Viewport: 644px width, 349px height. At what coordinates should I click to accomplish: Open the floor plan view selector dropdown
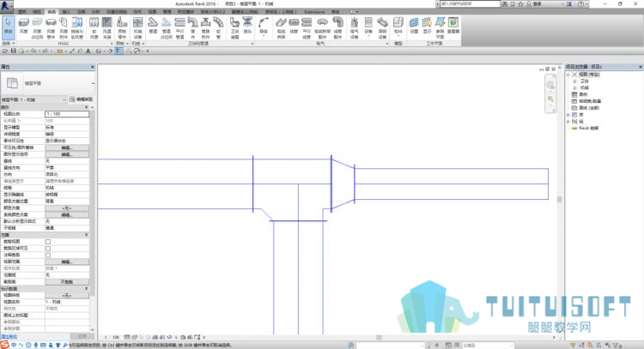33,99
